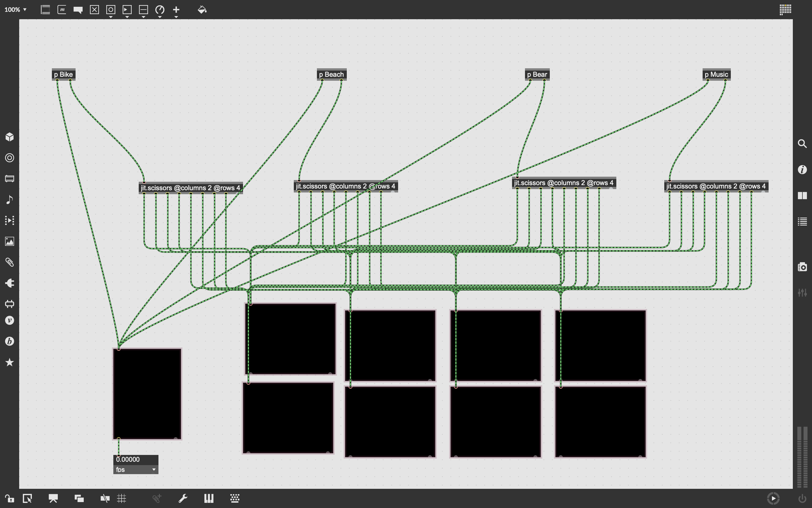This screenshot has height=508, width=812.
Task: Toggle the global transport play button
Action: pyautogui.click(x=773, y=498)
